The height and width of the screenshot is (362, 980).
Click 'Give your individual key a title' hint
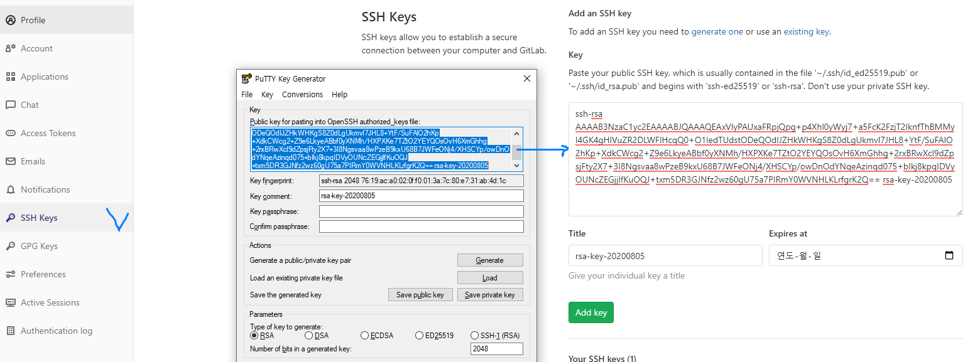point(626,276)
